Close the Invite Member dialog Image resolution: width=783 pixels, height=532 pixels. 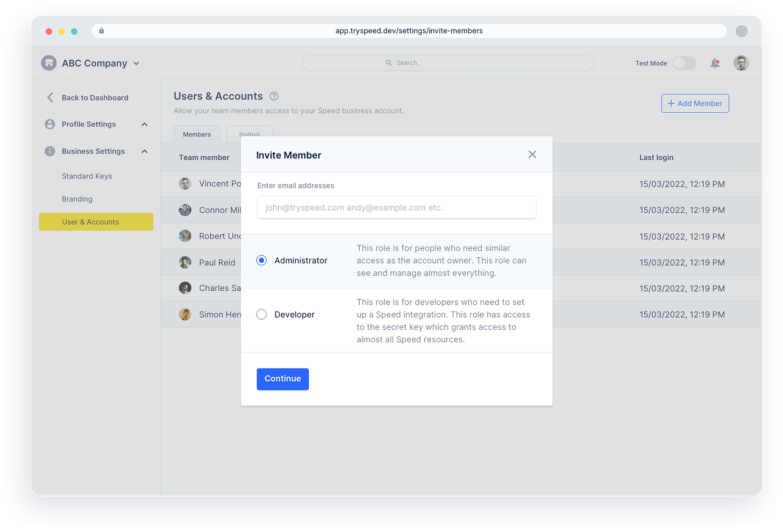532,154
